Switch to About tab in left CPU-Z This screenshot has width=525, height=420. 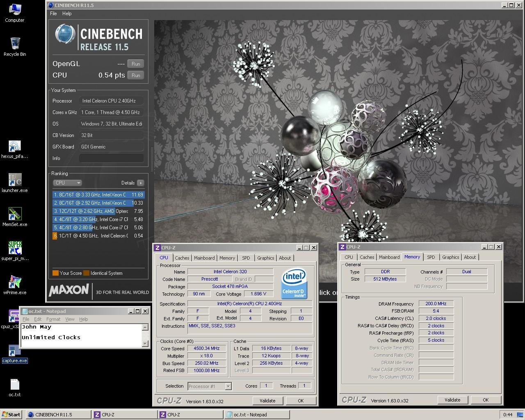(285, 258)
